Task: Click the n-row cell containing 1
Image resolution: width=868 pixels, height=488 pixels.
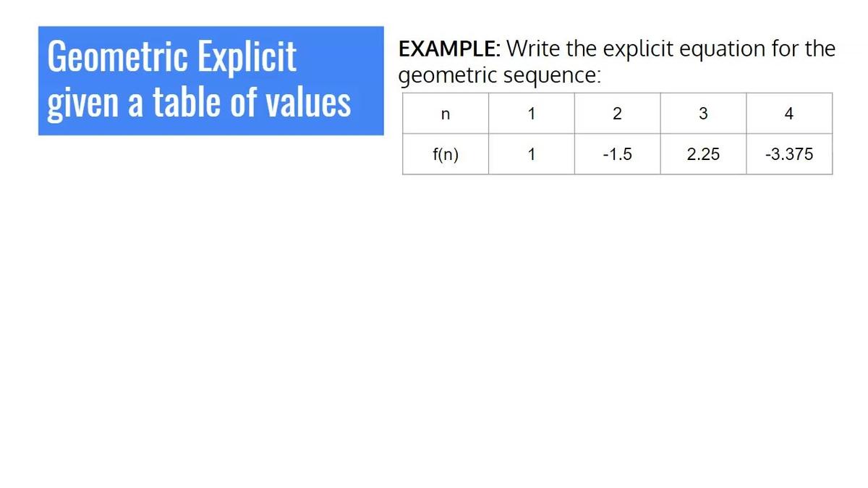Action: pos(531,114)
